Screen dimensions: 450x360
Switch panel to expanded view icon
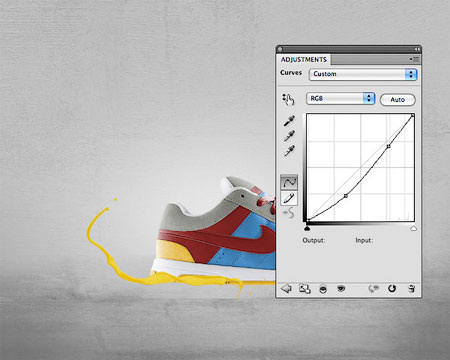pos(305,288)
